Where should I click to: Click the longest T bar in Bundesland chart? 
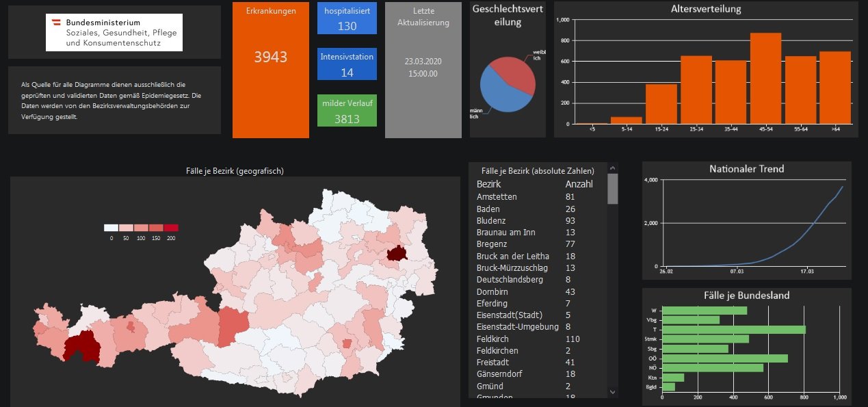click(735, 329)
